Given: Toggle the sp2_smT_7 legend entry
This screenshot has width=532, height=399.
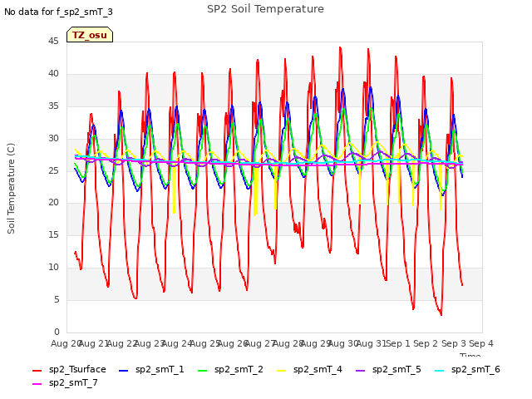Looking at the screenshot, I should [65, 382].
